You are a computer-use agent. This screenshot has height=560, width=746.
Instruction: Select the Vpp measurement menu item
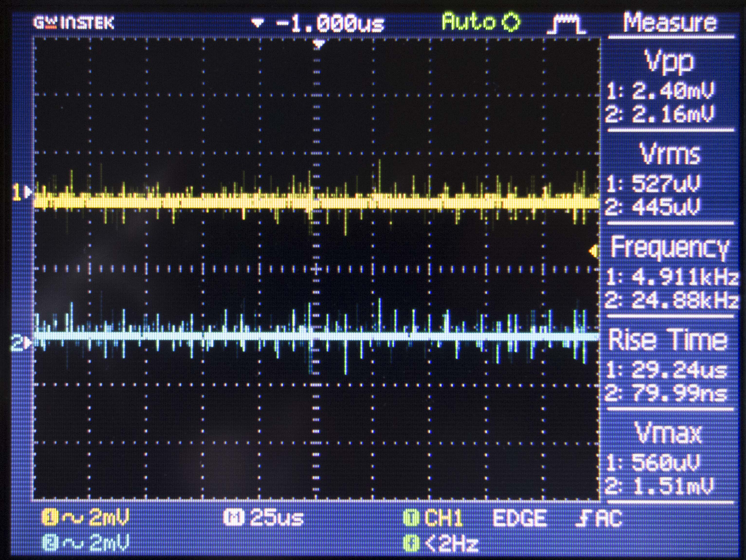pos(669,62)
